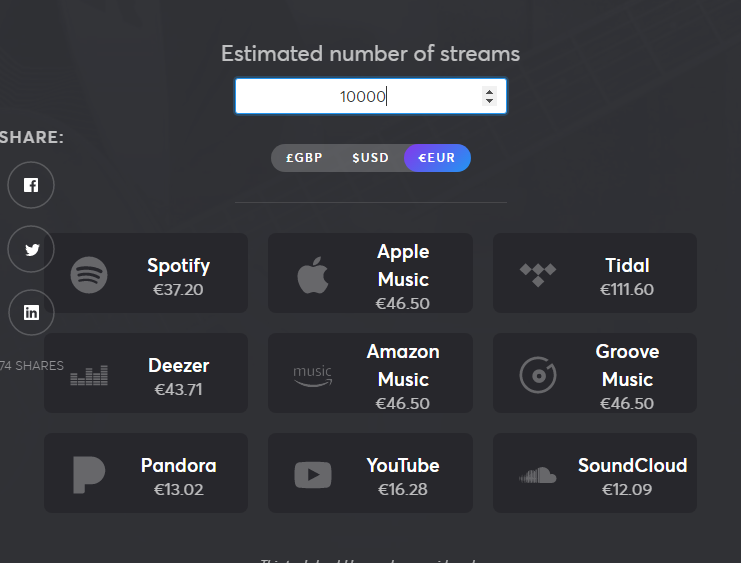The width and height of the screenshot is (741, 563).
Task: Click the SoundCloud cloud logo
Action: 538,475
